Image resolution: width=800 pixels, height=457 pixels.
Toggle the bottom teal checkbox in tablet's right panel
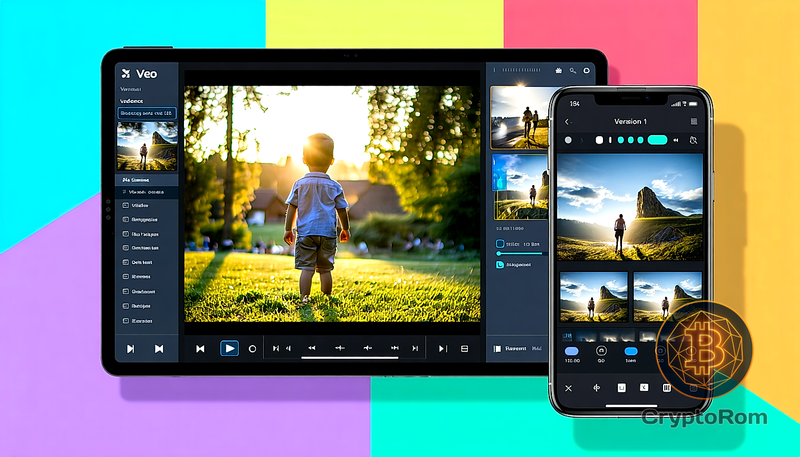(501, 265)
